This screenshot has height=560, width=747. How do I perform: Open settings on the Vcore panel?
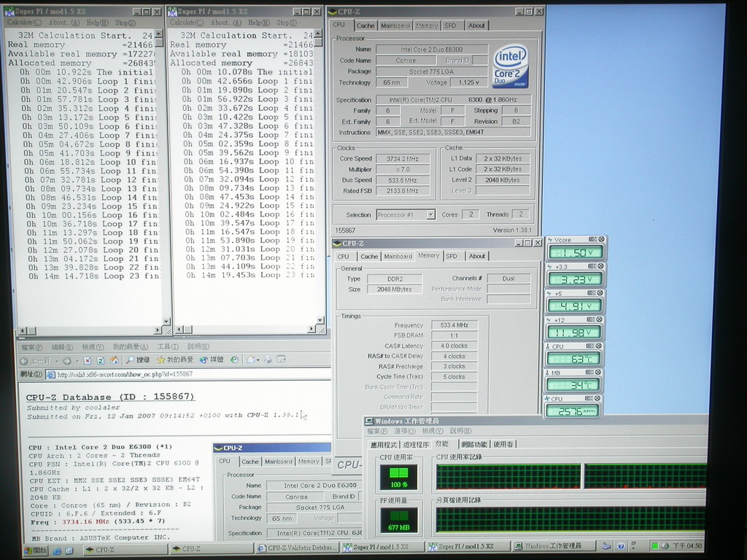592,239
